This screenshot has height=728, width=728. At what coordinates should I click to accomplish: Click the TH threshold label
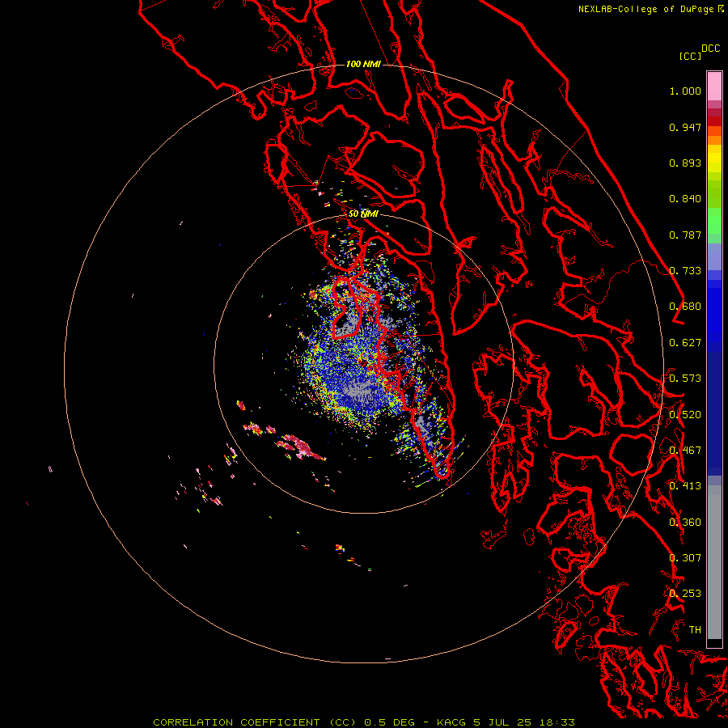(695, 630)
